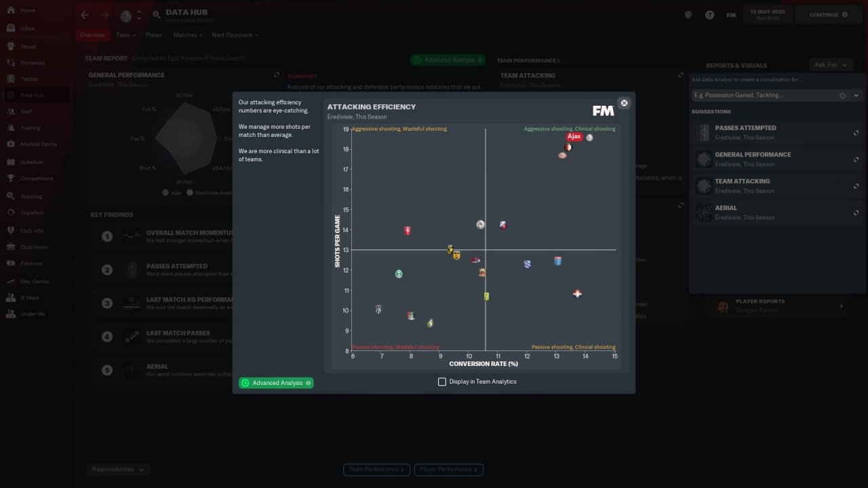Toggle the green Advanced Analysis button in popup
The image size is (868, 488).
[x=276, y=383]
